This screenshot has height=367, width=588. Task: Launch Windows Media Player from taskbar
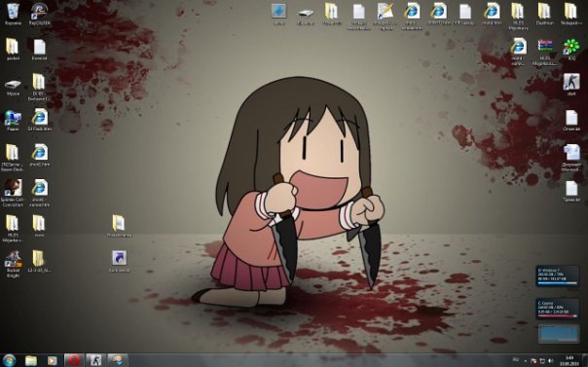53,360
